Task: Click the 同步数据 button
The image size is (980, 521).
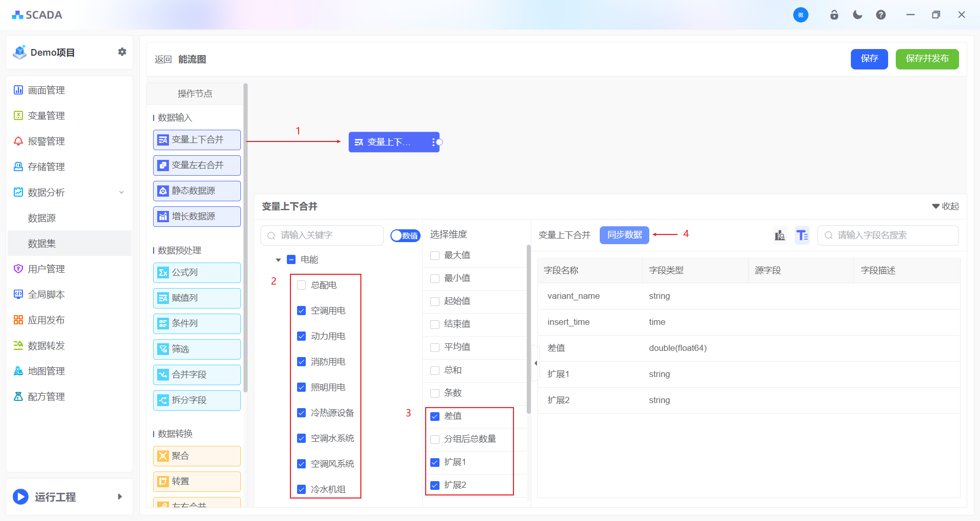Action: coord(624,235)
